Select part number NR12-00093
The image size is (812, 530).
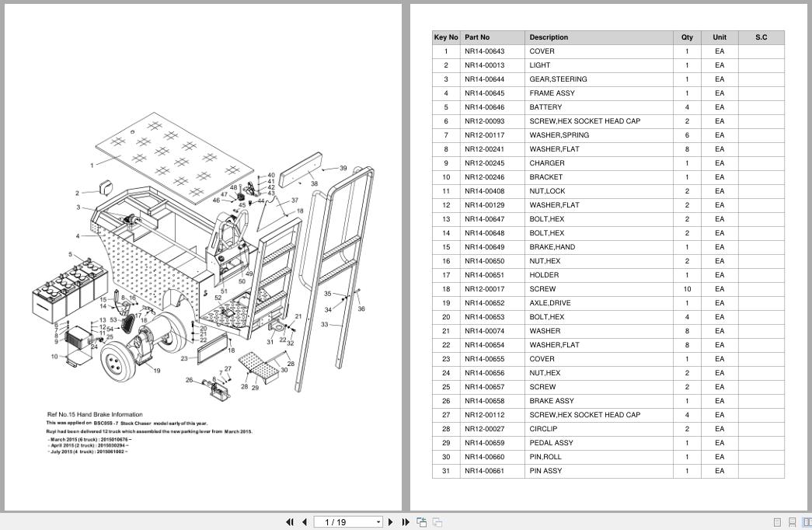(x=484, y=121)
